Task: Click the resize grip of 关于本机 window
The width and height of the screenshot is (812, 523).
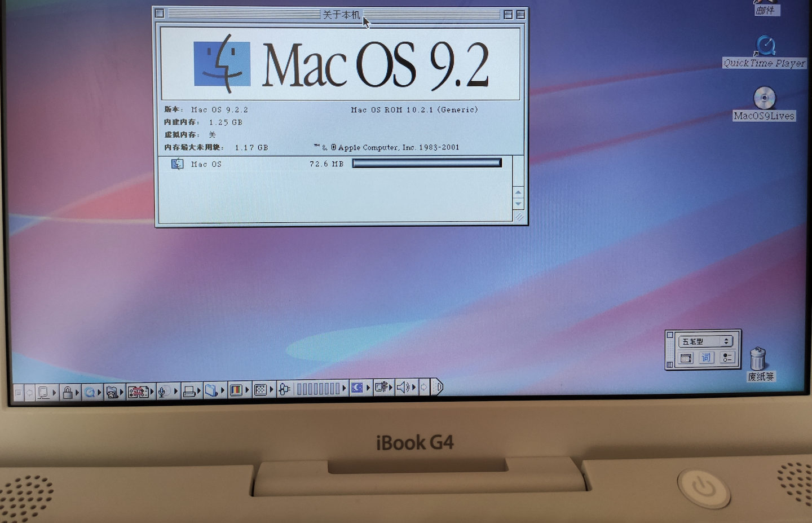Action: pos(519,217)
